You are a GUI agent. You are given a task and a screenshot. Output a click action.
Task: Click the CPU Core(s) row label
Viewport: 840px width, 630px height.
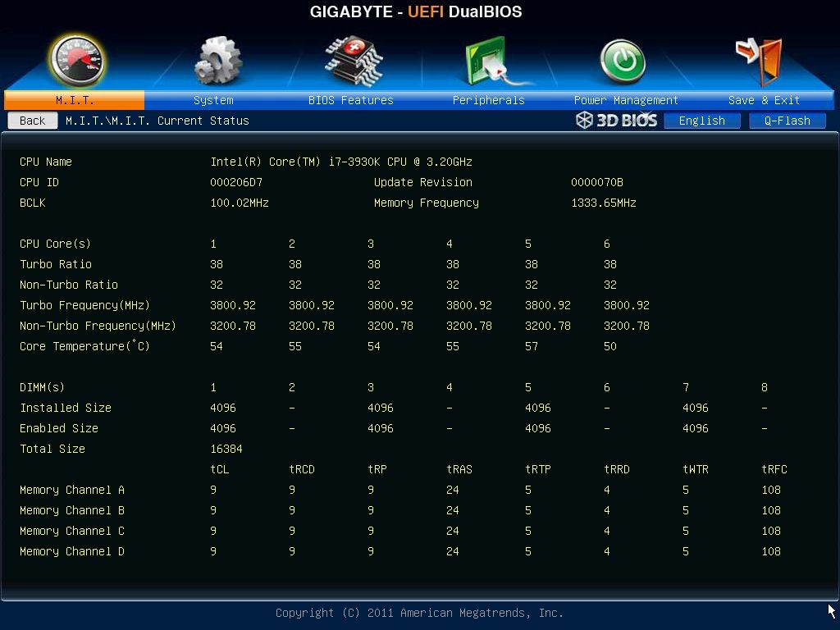click(x=55, y=244)
